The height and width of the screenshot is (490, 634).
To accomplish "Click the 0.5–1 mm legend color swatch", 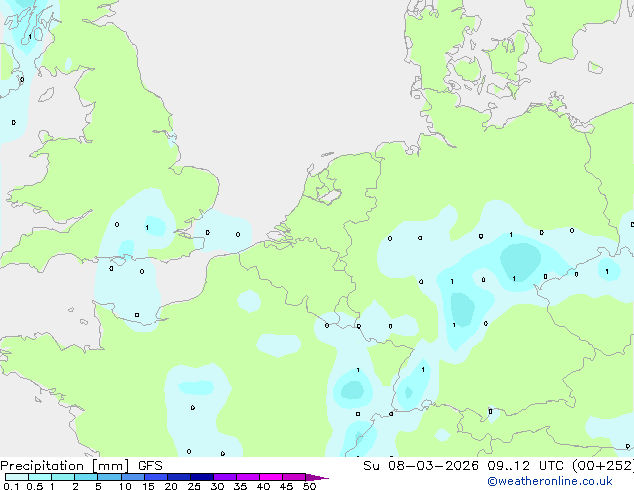I will point(40,477).
